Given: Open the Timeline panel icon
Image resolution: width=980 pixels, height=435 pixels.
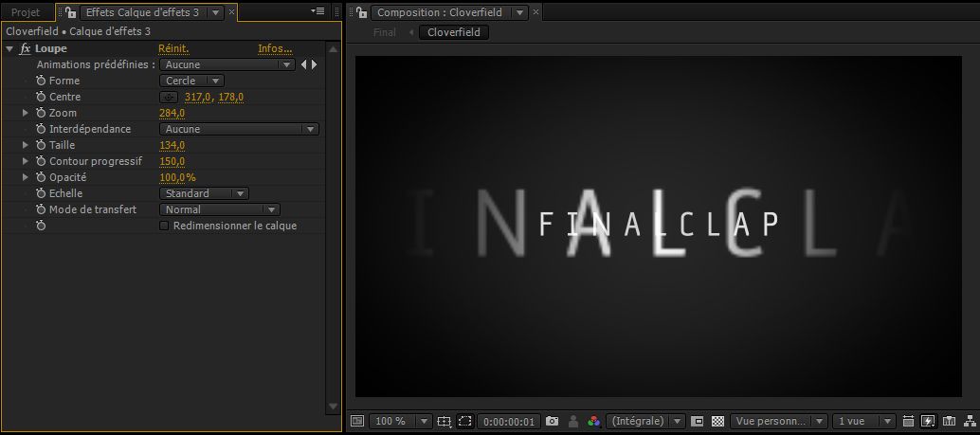Looking at the screenshot, I should [x=949, y=421].
